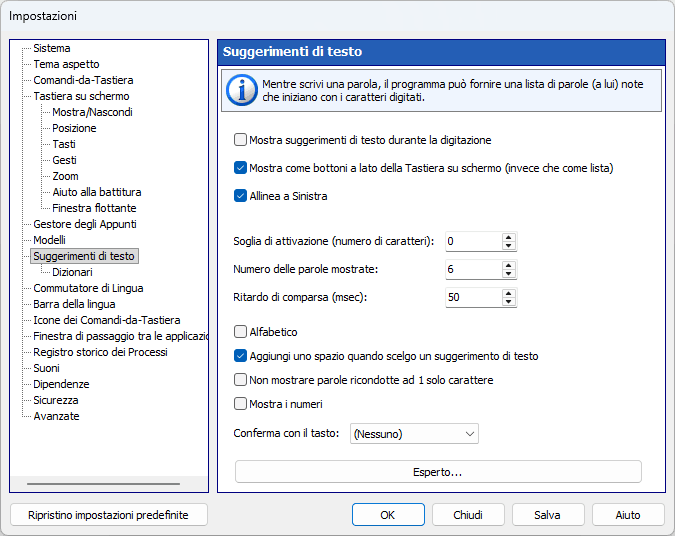Increase Soglia di attivazione with up arrow
This screenshot has height=536, width=675.
click(508, 237)
